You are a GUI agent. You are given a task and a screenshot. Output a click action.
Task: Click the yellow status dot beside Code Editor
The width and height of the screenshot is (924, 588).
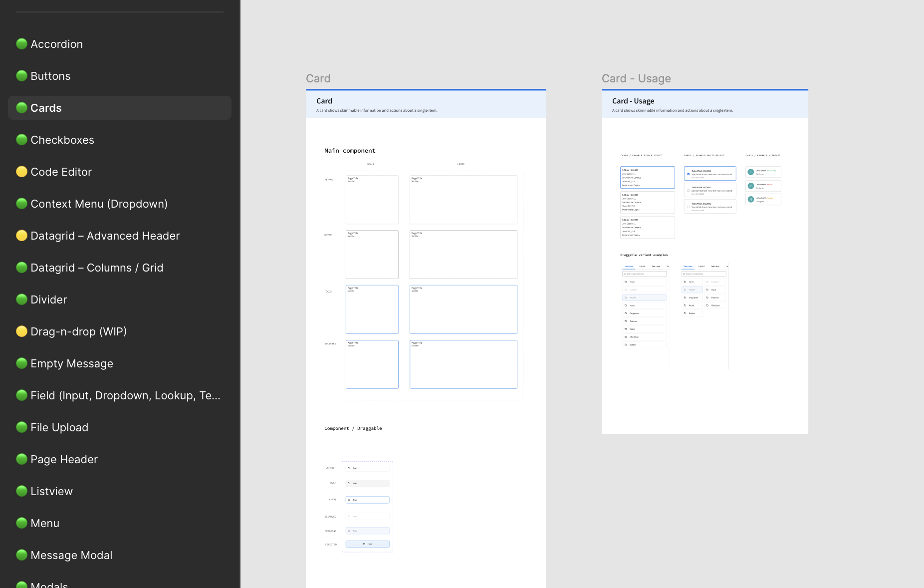(x=21, y=172)
